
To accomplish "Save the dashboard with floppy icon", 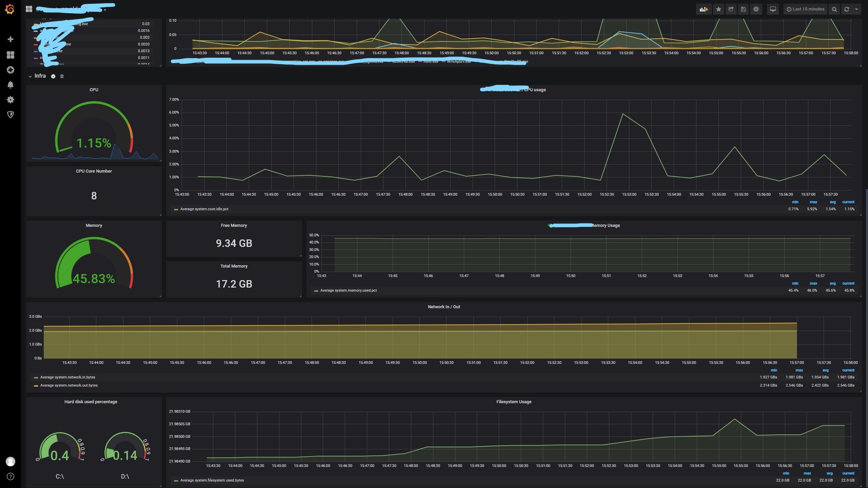I will click(743, 9).
